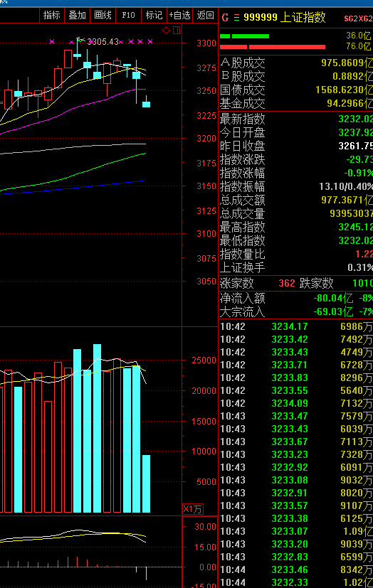This screenshot has width=373, height=588.
Task: Click the 30.00 indicator axis label
Action: tap(205, 527)
